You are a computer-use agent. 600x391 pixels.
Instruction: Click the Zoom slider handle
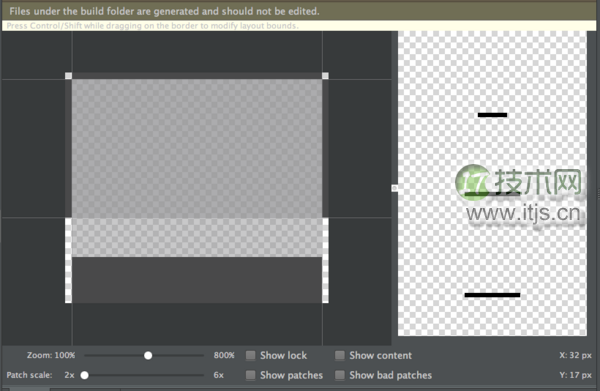pos(148,355)
